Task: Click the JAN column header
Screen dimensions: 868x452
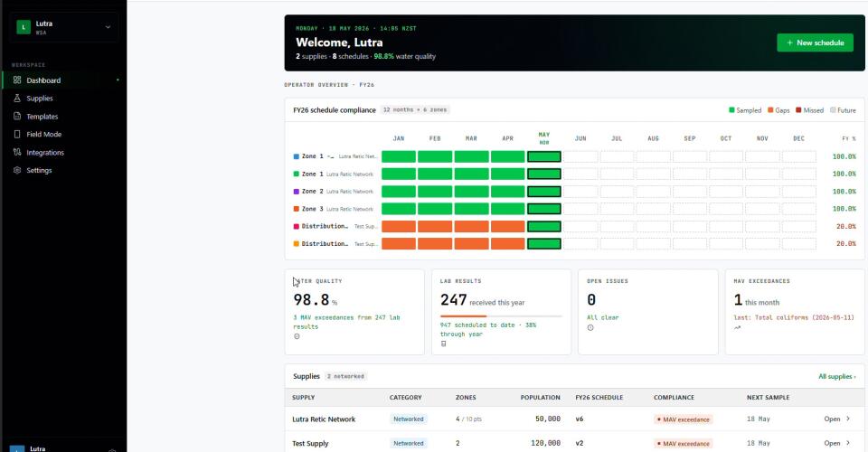Action: tap(399, 138)
